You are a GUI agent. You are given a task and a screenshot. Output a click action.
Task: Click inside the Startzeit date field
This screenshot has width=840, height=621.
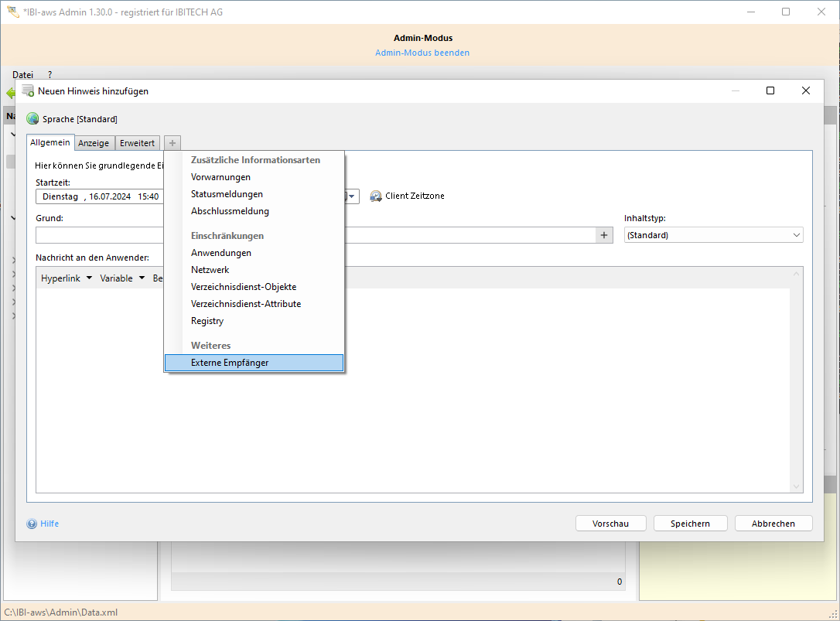[99, 196]
